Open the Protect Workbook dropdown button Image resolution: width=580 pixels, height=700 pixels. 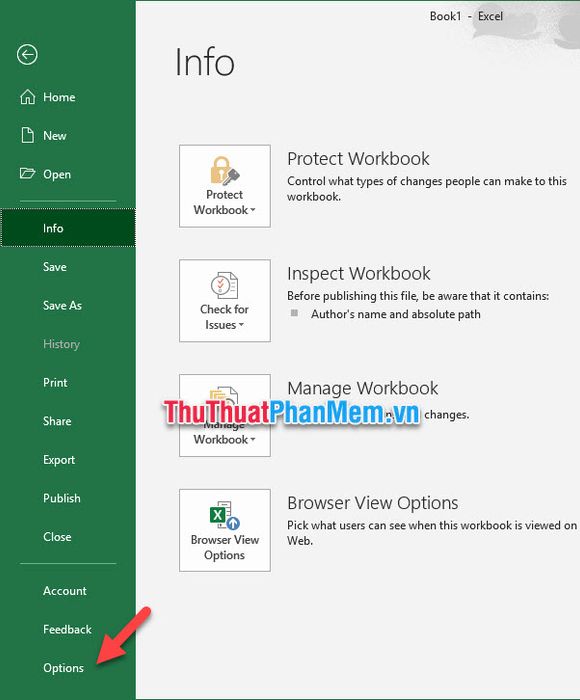(225, 186)
